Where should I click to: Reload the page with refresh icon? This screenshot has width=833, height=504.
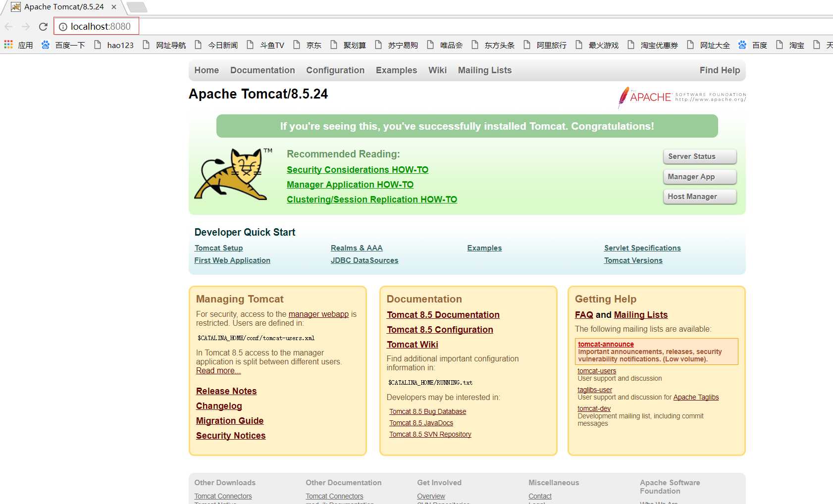point(43,26)
